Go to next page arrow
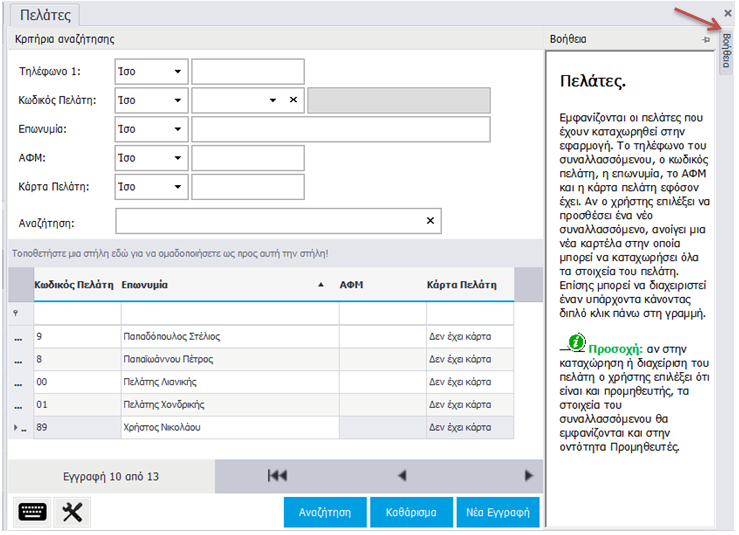The height and width of the screenshot is (535, 739). [529, 476]
